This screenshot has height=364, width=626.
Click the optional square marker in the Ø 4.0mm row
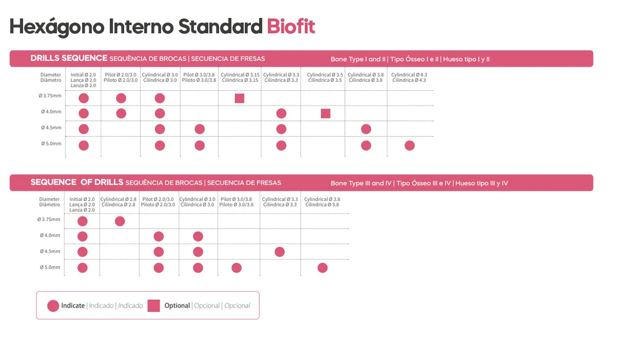click(x=326, y=113)
